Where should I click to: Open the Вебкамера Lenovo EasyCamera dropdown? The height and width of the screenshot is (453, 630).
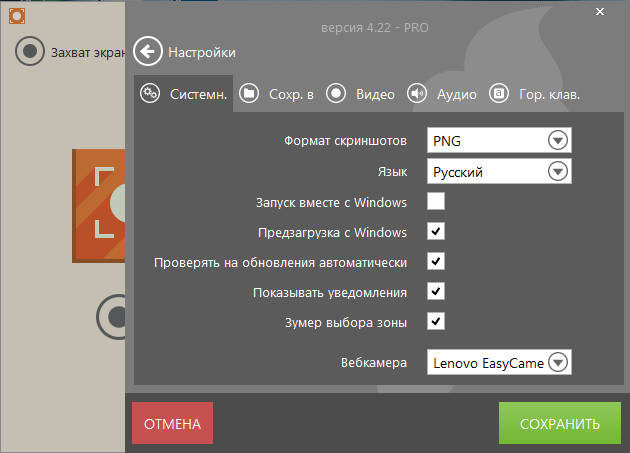coord(499,362)
